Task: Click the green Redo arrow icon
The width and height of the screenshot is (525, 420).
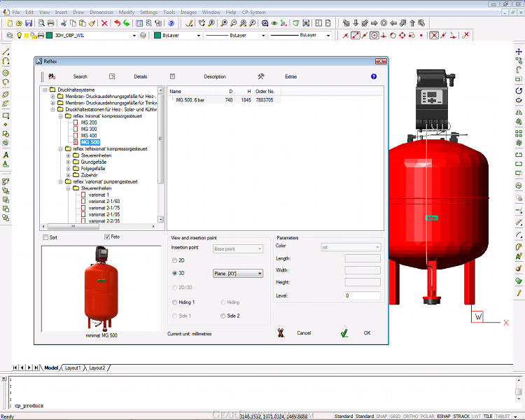Action: pyautogui.click(x=127, y=23)
